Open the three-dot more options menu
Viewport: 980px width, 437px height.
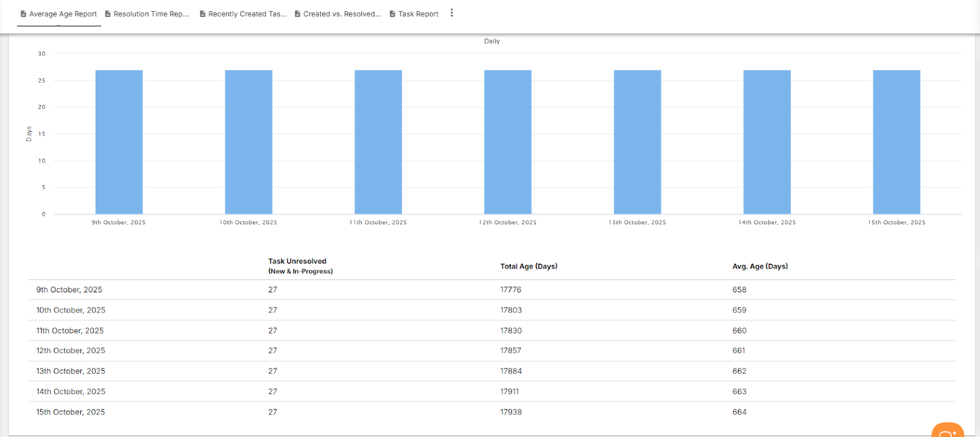click(x=452, y=13)
